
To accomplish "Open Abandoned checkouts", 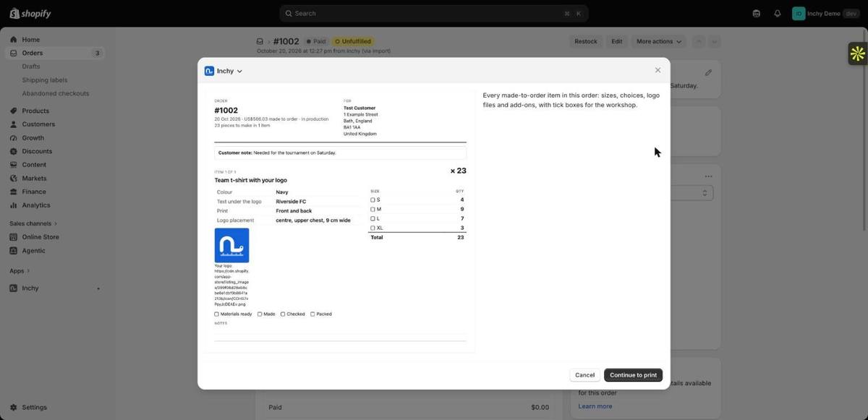I will pos(56,93).
